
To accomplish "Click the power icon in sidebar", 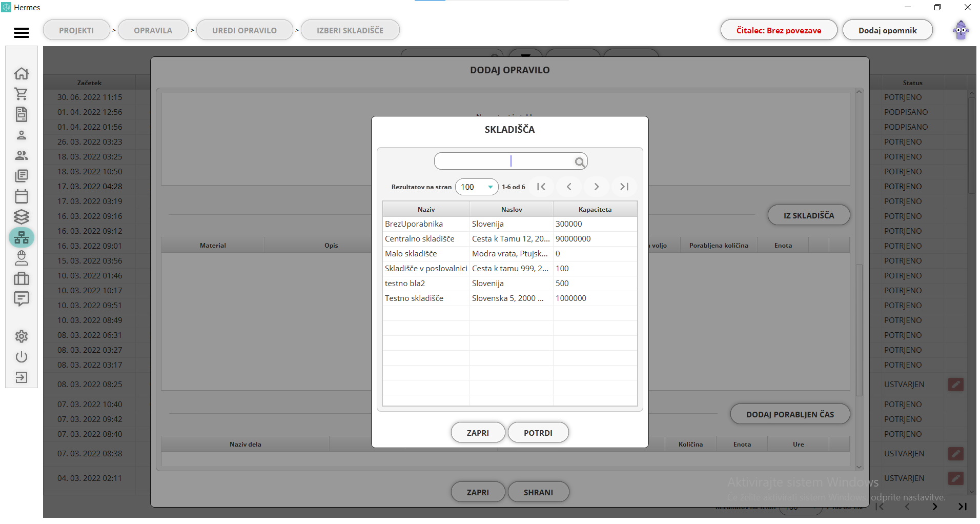I will point(22,357).
